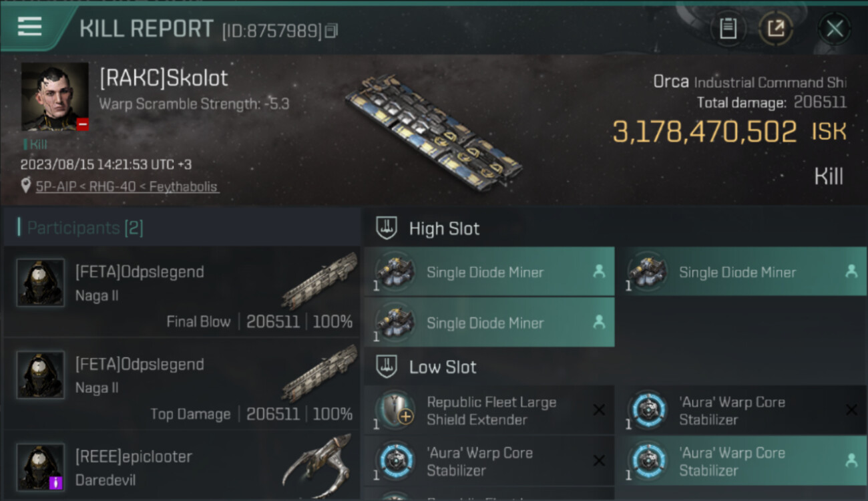
Task: Close the kill report window
Action: coord(835,29)
